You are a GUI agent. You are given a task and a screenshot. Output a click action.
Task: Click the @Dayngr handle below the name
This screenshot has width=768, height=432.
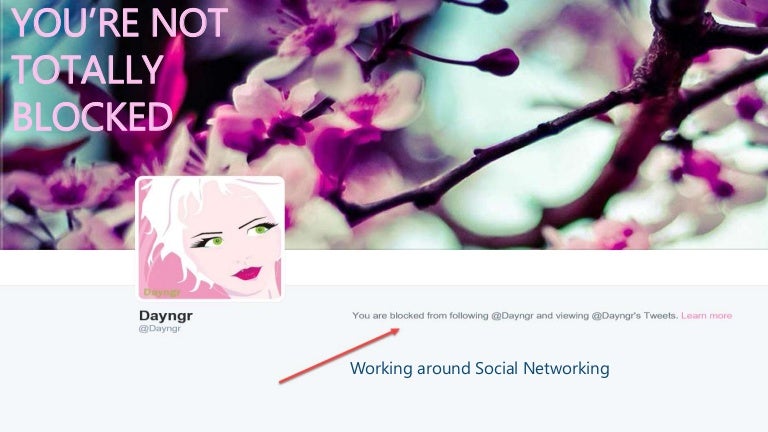(160, 328)
